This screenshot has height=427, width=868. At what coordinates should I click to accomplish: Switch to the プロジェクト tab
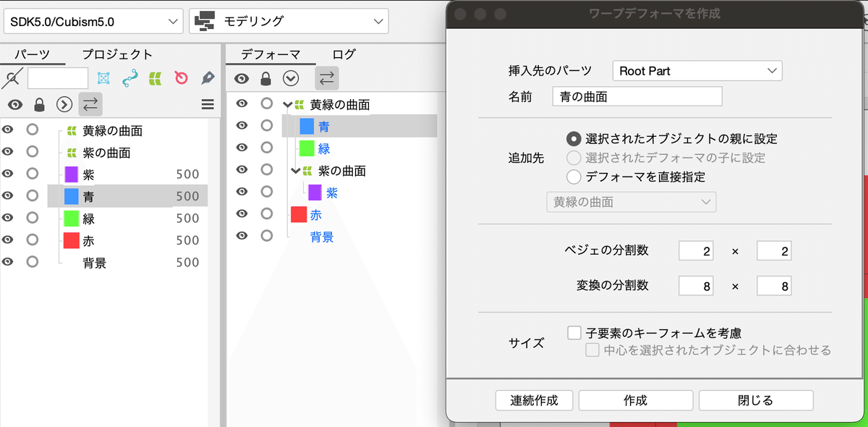point(117,54)
